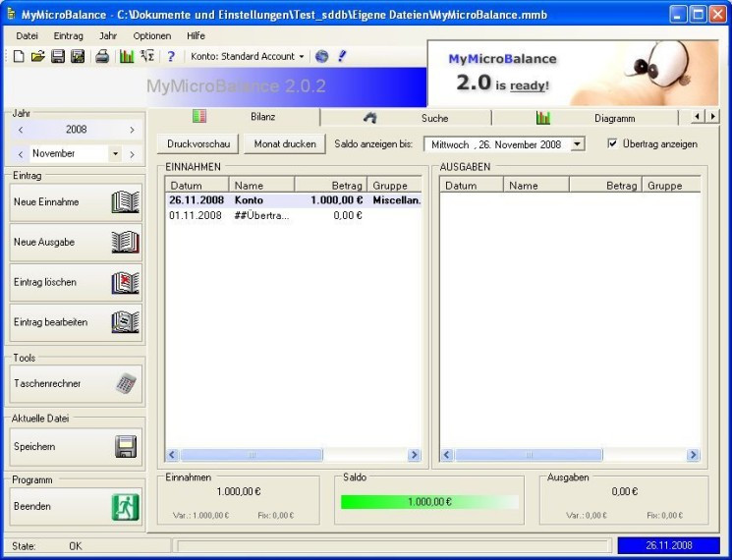Click the blue question mark help icon
The width and height of the screenshot is (732, 560).
tap(171, 57)
